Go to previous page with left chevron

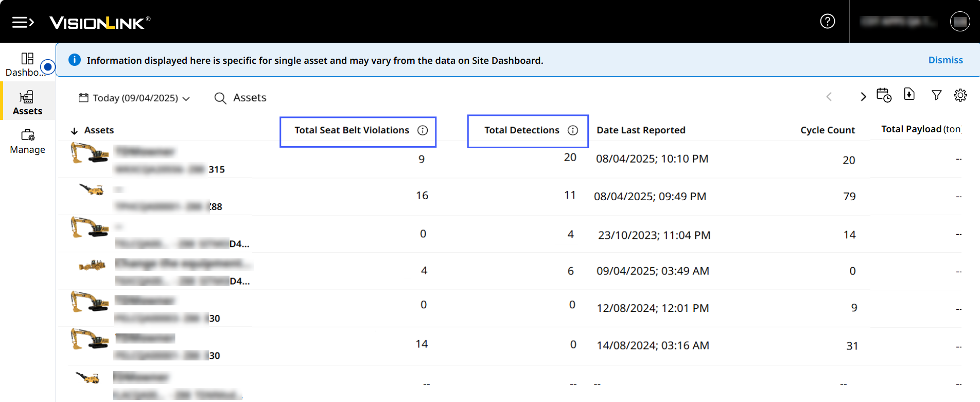(x=829, y=96)
